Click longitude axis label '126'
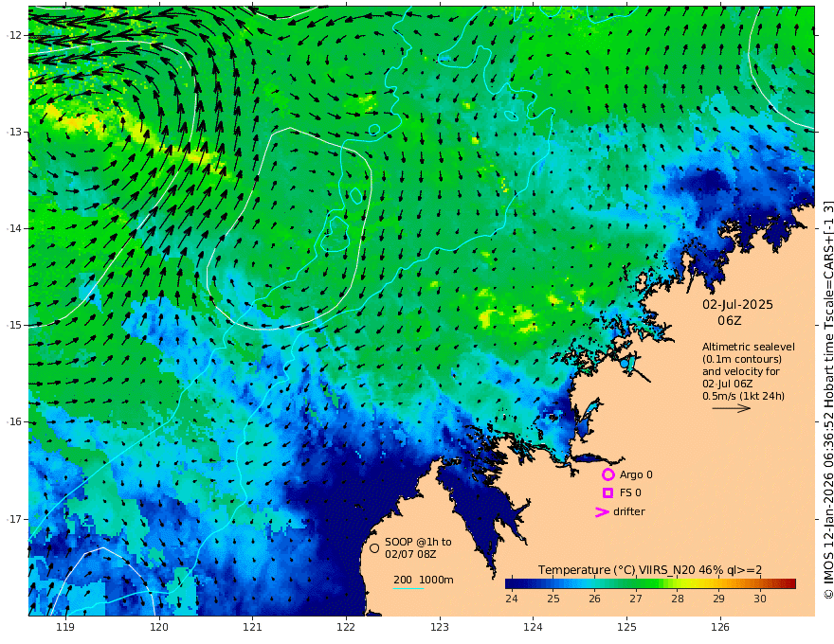Screen dimensions: 834x644 point(720,627)
